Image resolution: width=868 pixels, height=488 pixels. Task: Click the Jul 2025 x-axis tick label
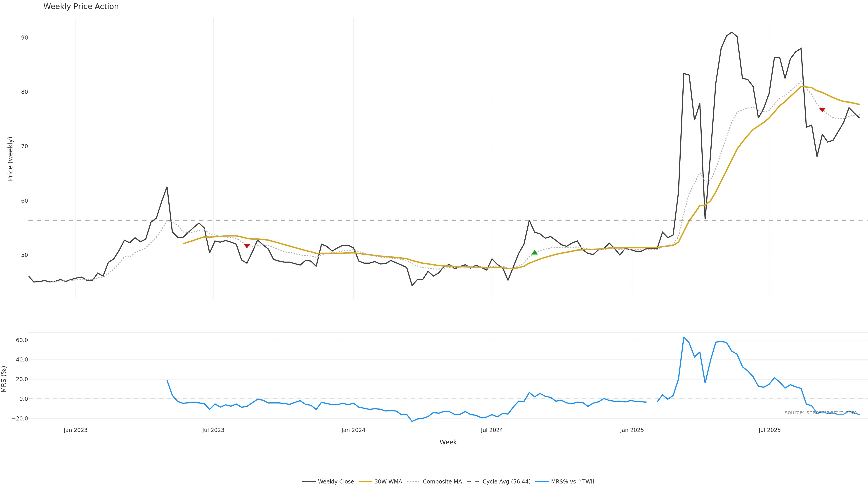coord(769,430)
